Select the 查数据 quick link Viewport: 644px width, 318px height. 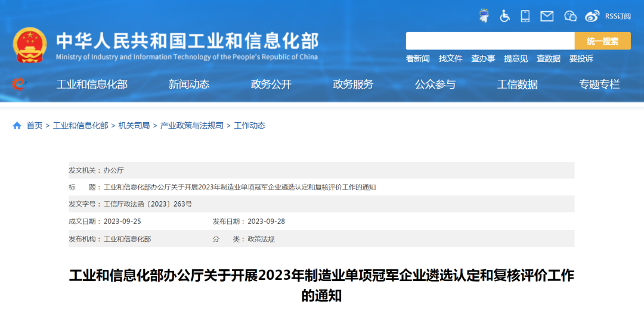[549, 59]
